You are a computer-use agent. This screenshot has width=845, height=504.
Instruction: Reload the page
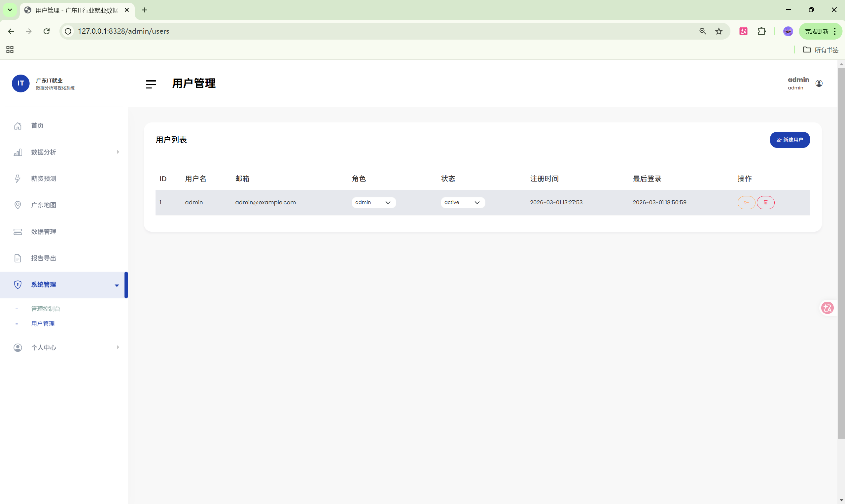pyautogui.click(x=47, y=31)
